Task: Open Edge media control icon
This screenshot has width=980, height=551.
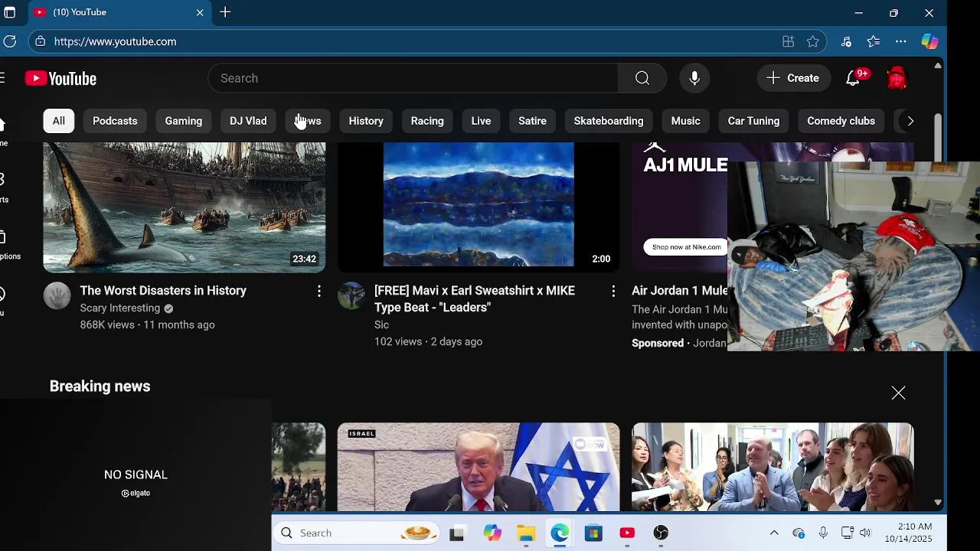Action: click(x=846, y=41)
